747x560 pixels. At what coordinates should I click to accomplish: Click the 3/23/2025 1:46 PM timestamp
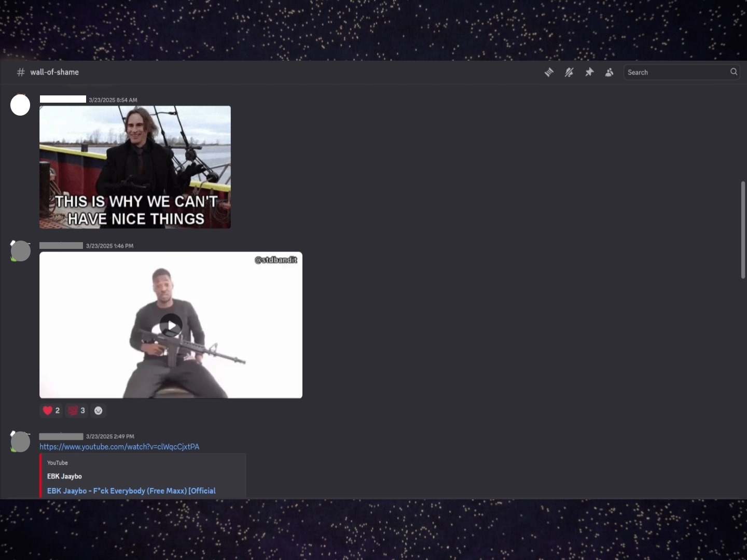coord(110,246)
